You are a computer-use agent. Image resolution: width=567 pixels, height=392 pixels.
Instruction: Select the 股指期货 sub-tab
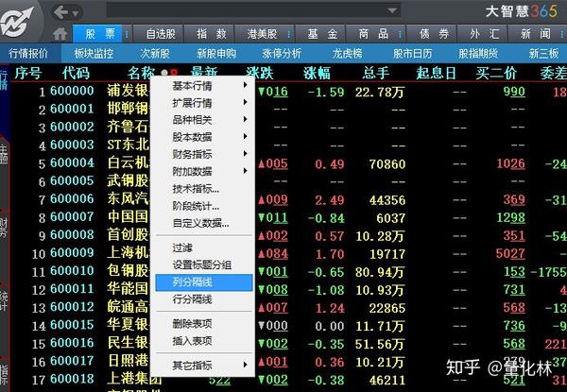[x=478, y=54]
